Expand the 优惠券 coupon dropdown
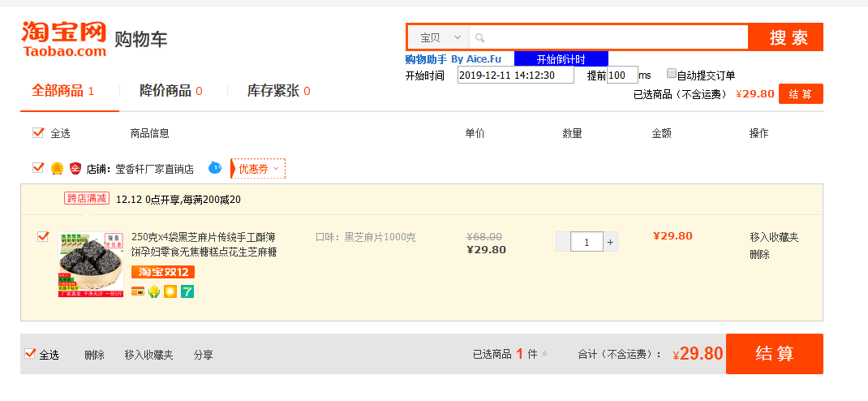 tap(258, 168)
